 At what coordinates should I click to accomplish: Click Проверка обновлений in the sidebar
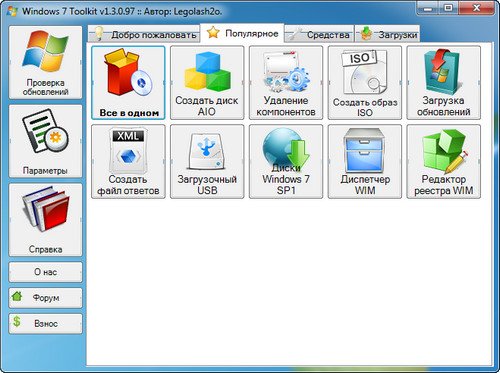point(45,62)
